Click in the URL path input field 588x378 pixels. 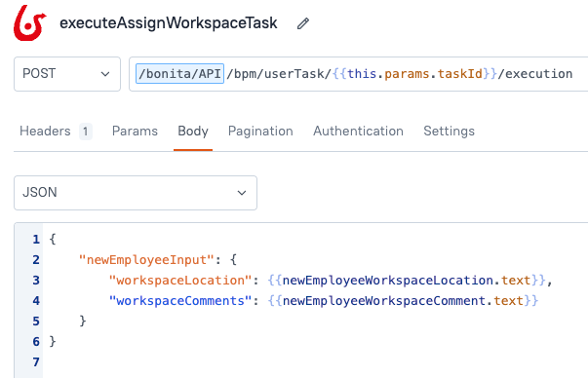click(x=359, y=74)
